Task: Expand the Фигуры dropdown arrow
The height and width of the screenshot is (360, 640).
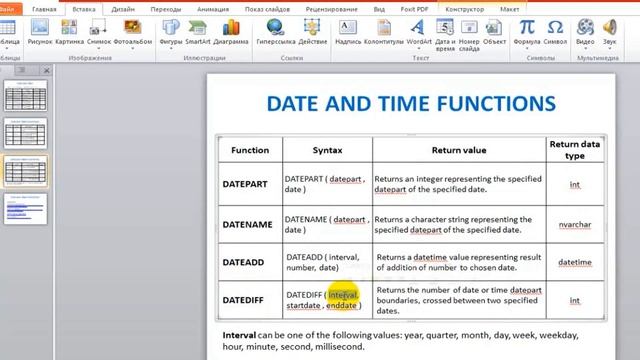Action: click(171, 49)
